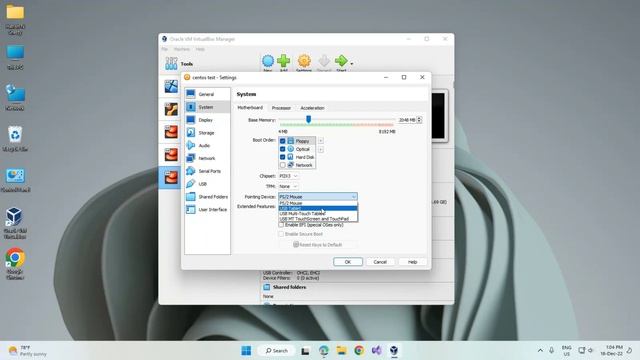Click Search box on taskbar
The height and width of the screenshot is (360, 640).
[277, 351]
